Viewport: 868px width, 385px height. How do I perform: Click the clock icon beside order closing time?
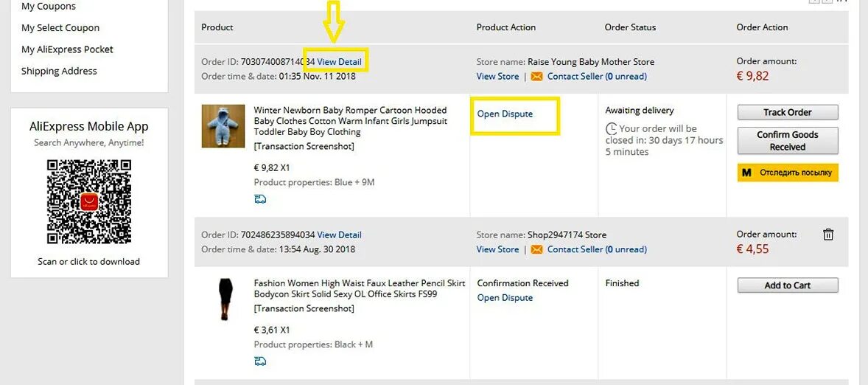click(x=611, y=129)
